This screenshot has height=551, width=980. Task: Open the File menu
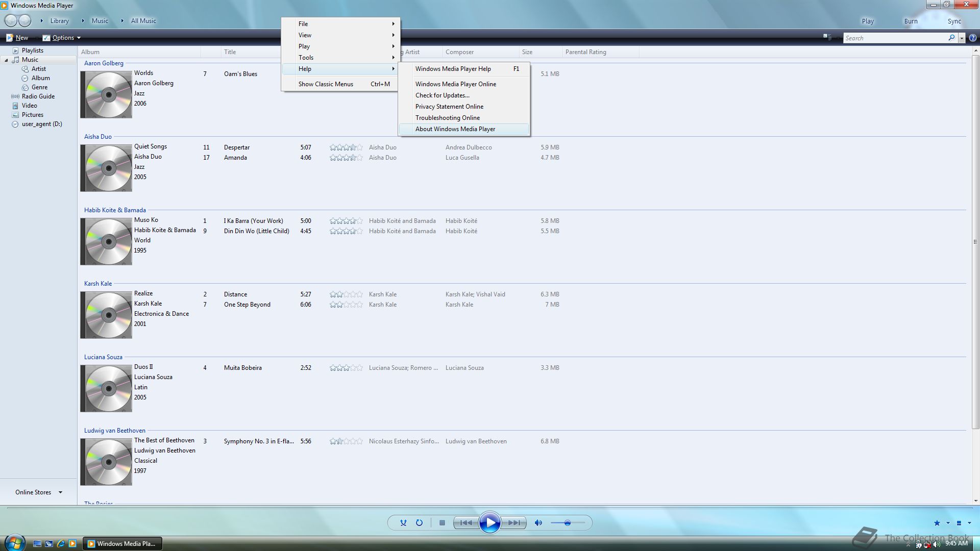click(x=340, y=24)
